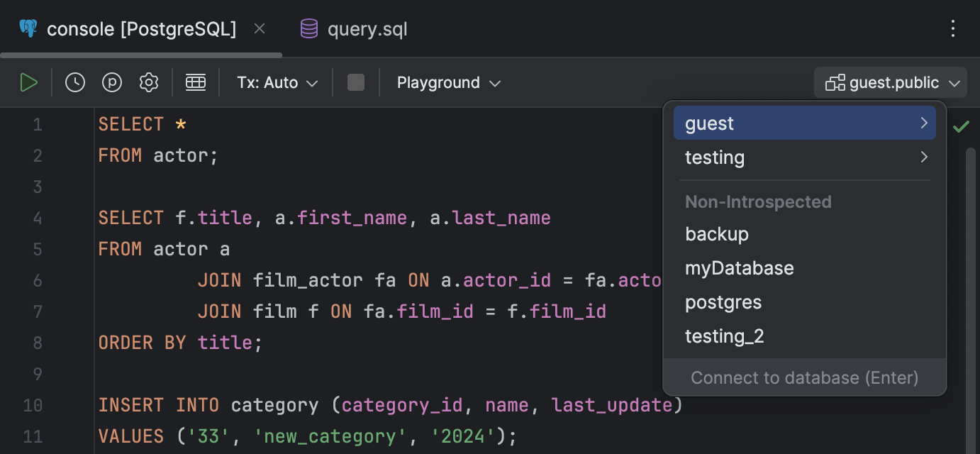This screenshot has width=980, height=454.
Task: Expand the testing database entry chevron
Action: click(924, 157)
